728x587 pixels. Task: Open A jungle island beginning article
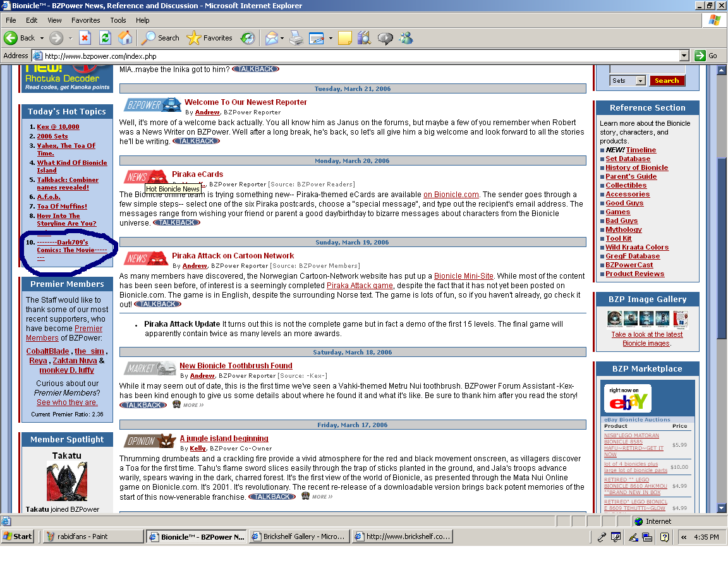coord(224,438)
